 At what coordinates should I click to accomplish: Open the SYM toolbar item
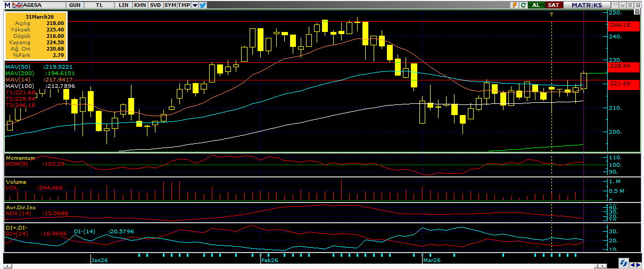pyautogui.click(x=170, y=5)
